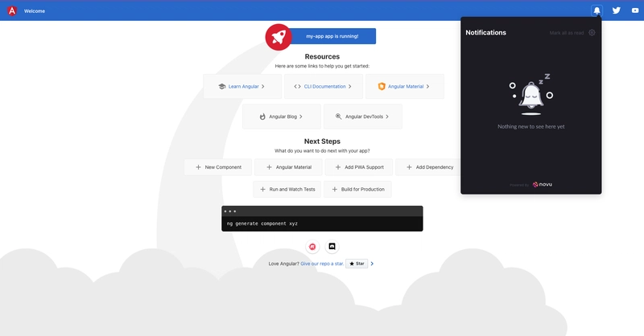Open the CLI Documentation card
This screenshot has width=644, height=336.
323,86
